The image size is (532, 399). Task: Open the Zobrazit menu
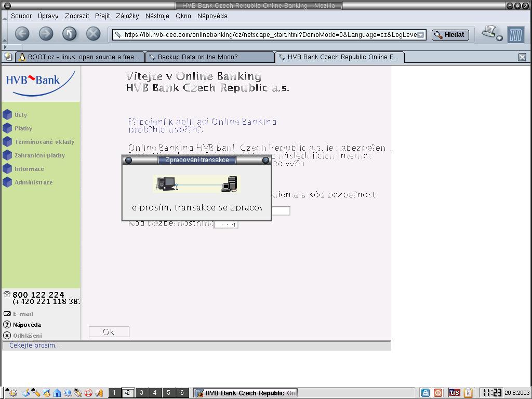[x=77, y=16]
